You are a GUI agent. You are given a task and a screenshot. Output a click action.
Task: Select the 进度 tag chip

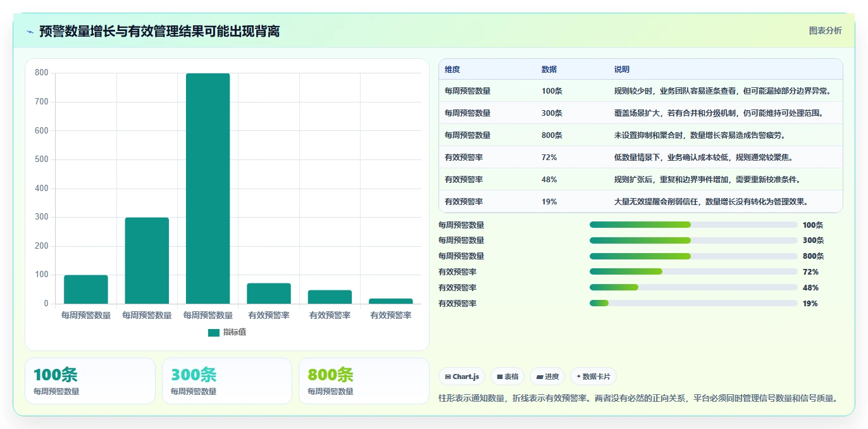(547, 376)
